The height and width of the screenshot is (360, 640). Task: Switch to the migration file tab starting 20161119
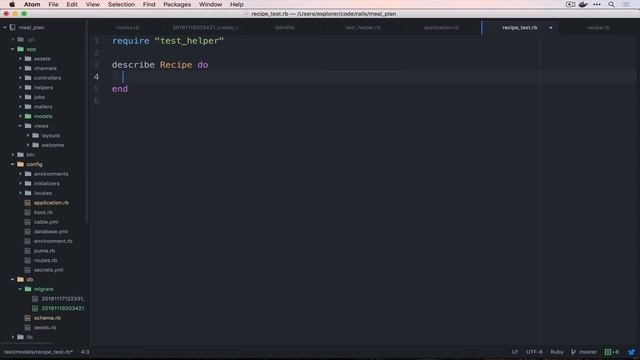click(206, 28)
